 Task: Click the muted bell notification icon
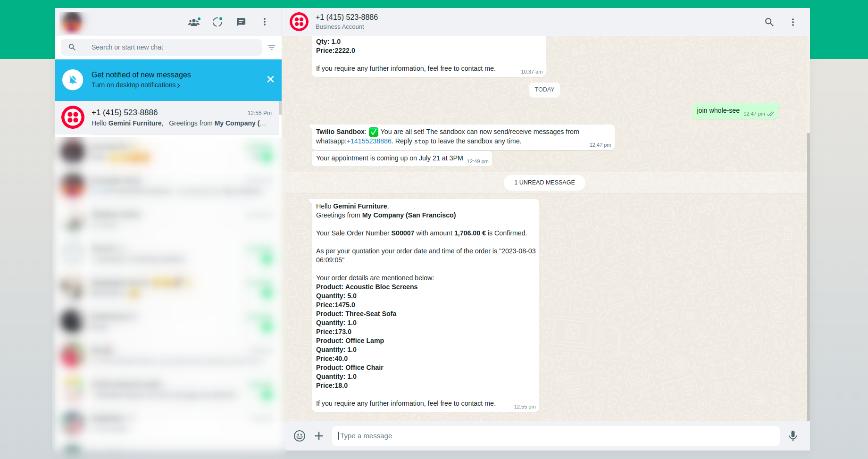73,80
